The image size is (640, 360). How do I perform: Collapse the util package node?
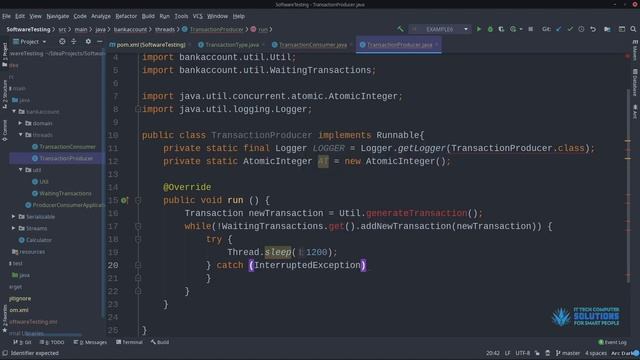(20, 170)
